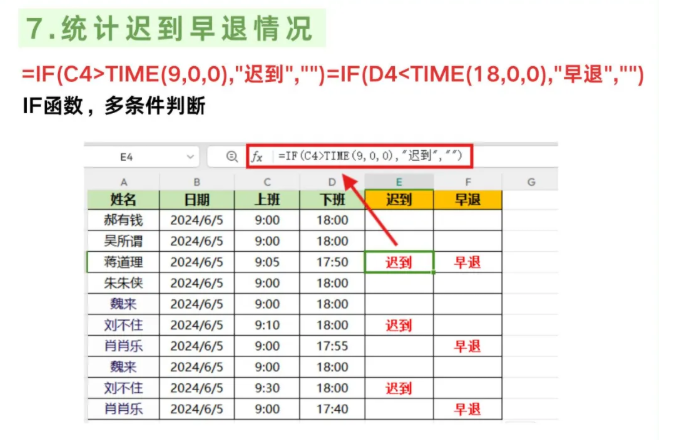Click the 日期 header cell
This screenshot has height=440, width=676.
click(x=196, y=199)
